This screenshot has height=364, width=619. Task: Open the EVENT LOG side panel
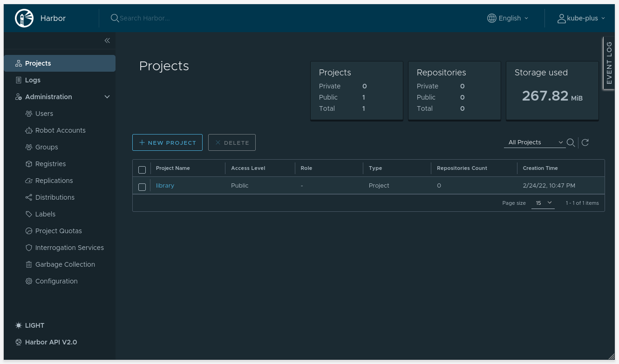pos(609,63)
